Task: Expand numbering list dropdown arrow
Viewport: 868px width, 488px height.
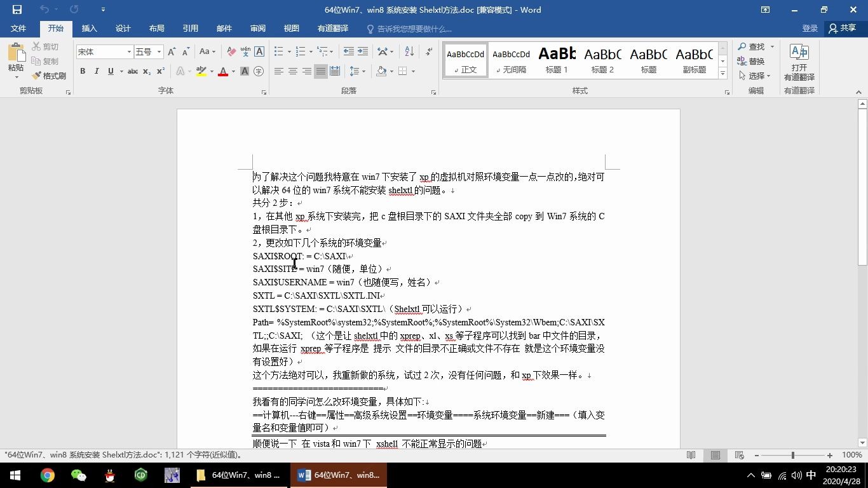Action: (x=310, y=51)
